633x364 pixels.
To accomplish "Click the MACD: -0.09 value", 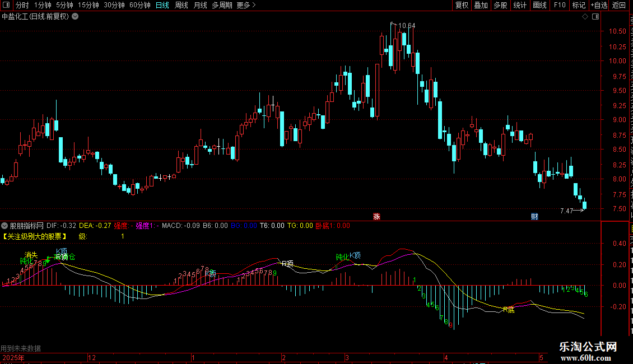I will pyautogui.click(x=181, y=226).
